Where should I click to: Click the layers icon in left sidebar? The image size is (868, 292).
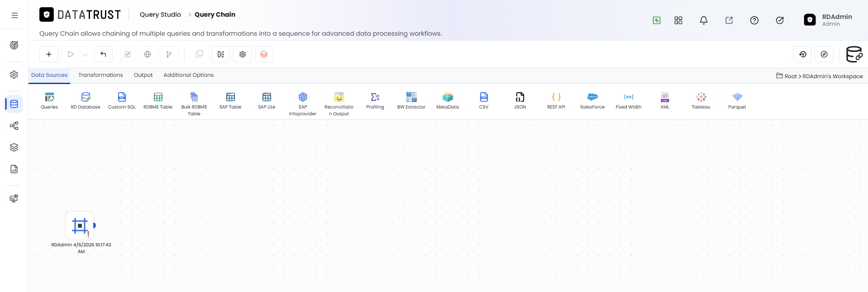point(14,147)
